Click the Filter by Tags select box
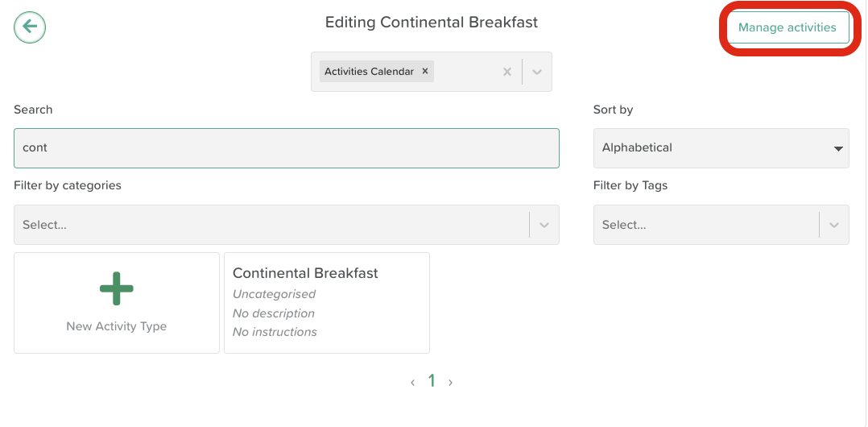This screenshot has width=868, height=427. [705, 225]
